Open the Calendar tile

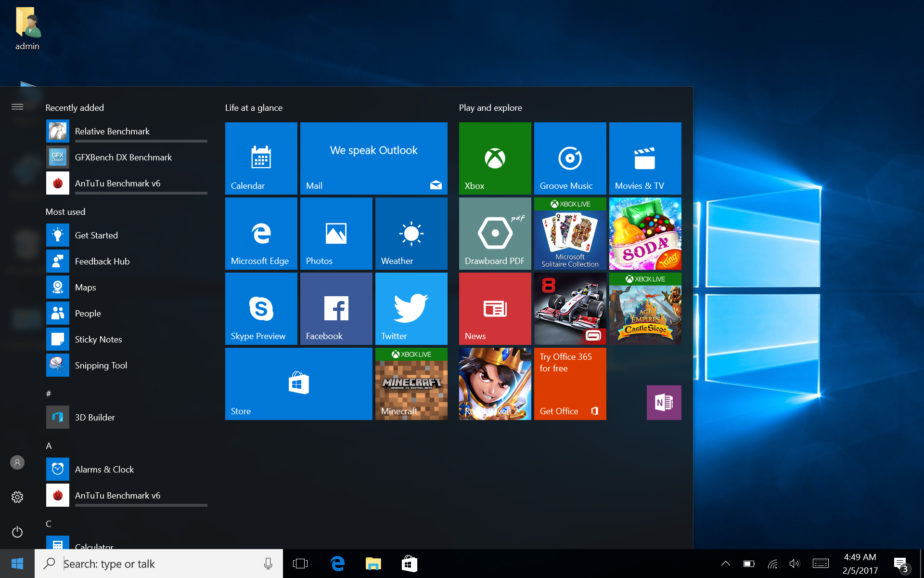(x=261, y=158)
